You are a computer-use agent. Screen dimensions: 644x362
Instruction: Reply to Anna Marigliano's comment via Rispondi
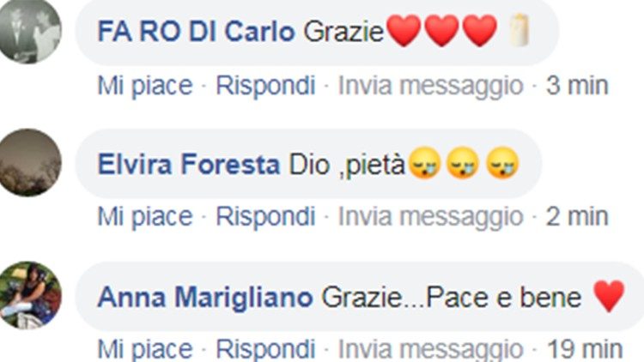pyautogui.click(x=265, y=349)
